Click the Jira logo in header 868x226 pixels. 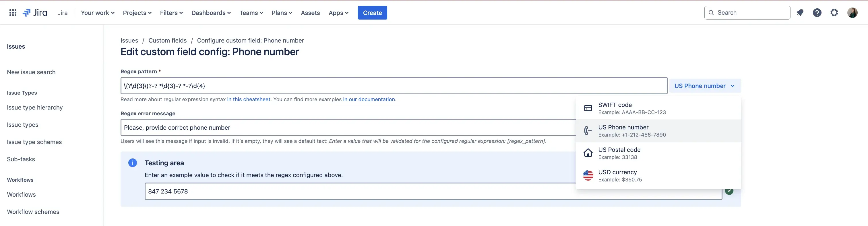(35, 13)
